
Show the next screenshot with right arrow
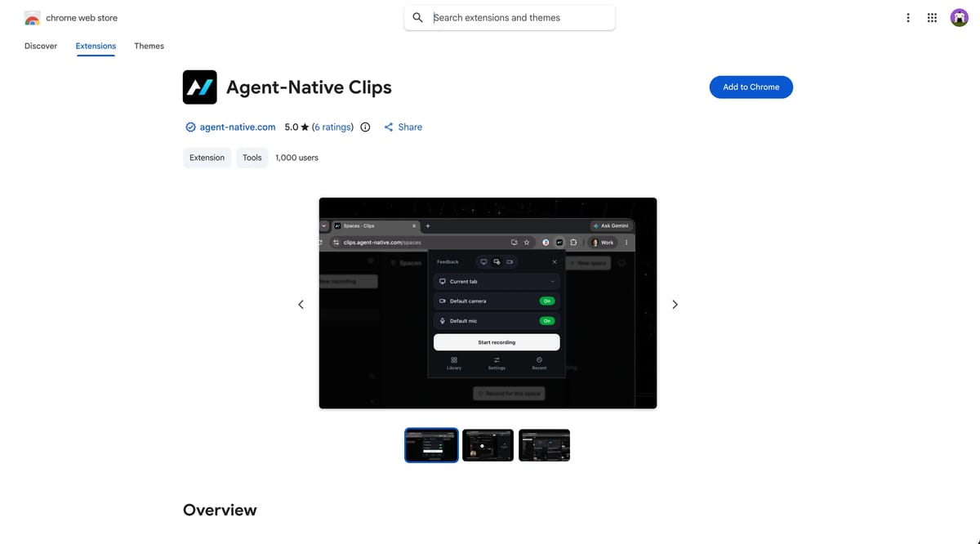[675, 304]
